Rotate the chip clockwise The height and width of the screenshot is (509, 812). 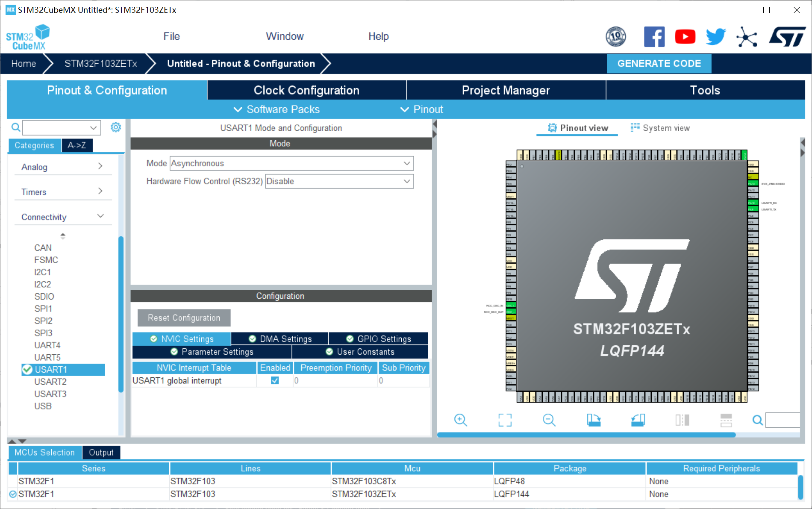[x=594, y=420]
